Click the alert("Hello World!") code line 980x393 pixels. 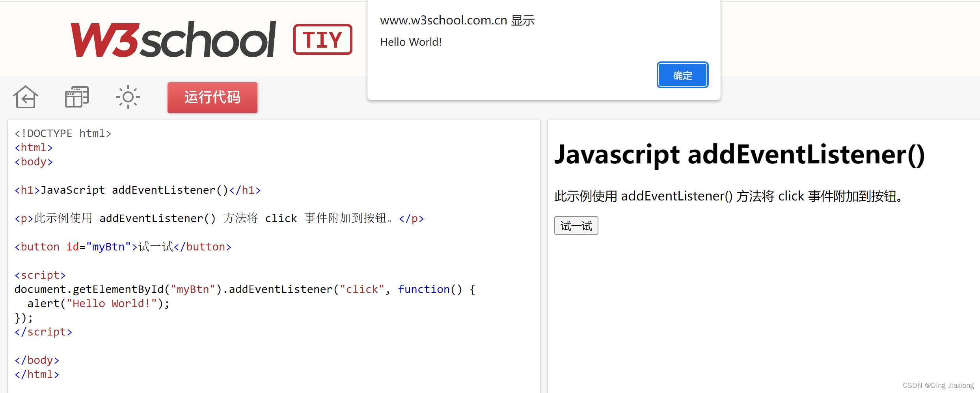[x=99, y=304]
